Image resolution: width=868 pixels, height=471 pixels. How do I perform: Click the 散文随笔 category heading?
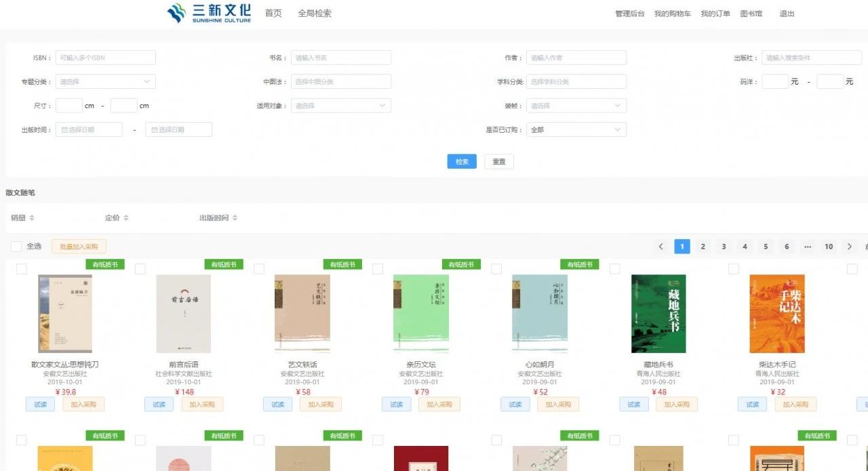pyautogui.click(x=20, y=193)
